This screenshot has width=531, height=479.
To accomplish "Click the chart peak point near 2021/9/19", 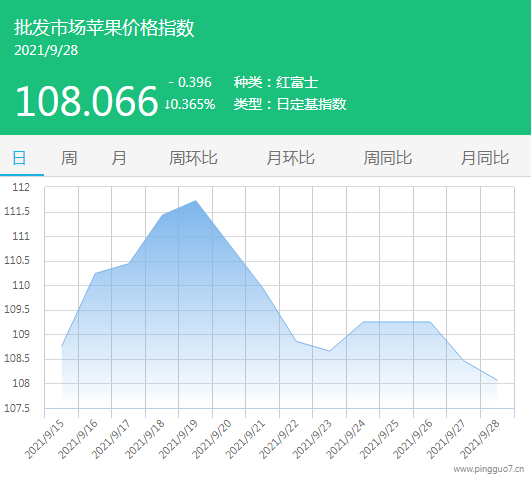I will (x=196, y=201).
